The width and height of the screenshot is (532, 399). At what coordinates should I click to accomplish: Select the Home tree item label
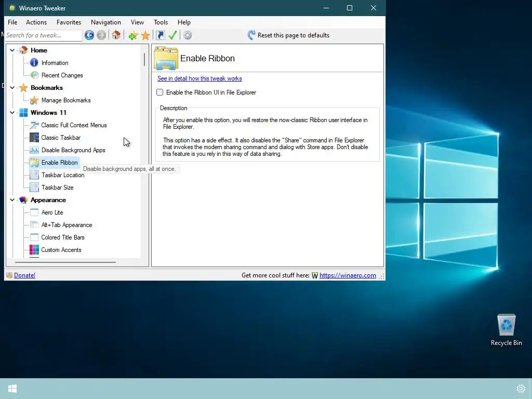click(39, 50)
